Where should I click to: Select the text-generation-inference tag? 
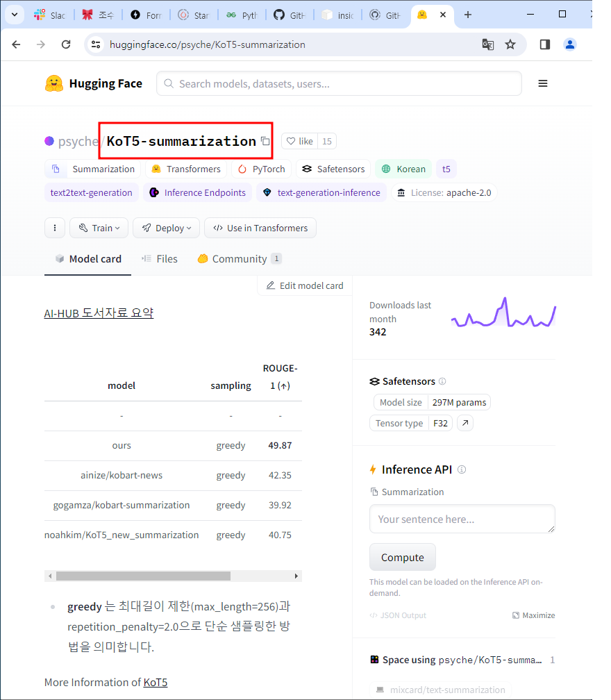[x=321, y=192]
